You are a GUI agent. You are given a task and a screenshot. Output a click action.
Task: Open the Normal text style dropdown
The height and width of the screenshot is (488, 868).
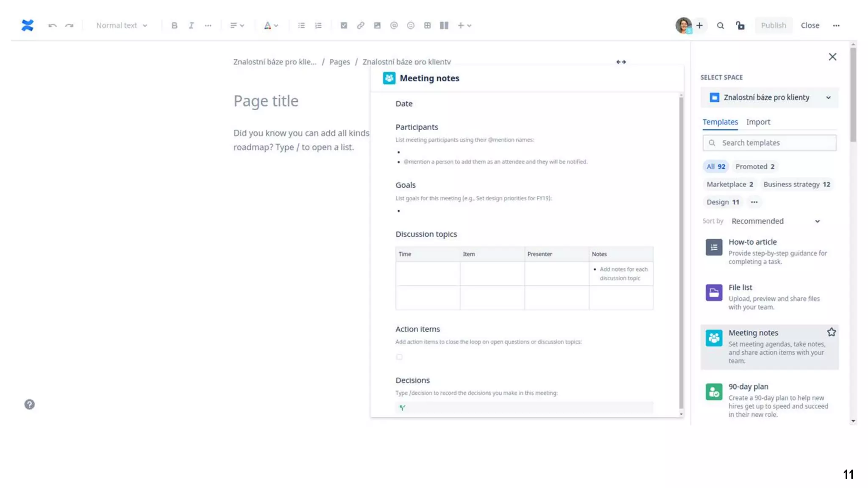122,25
